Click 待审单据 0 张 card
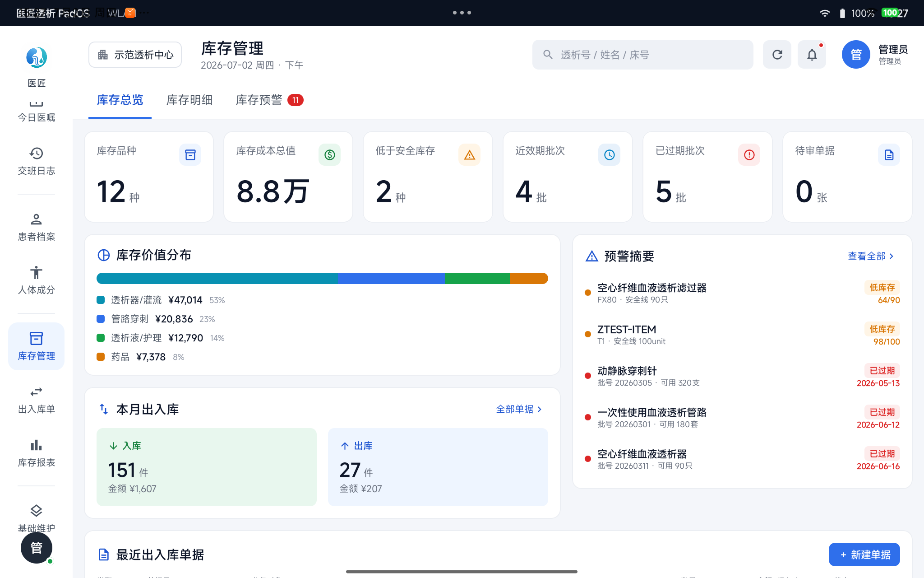The height and width of the screenshot is (578, 924). (847, 177)
